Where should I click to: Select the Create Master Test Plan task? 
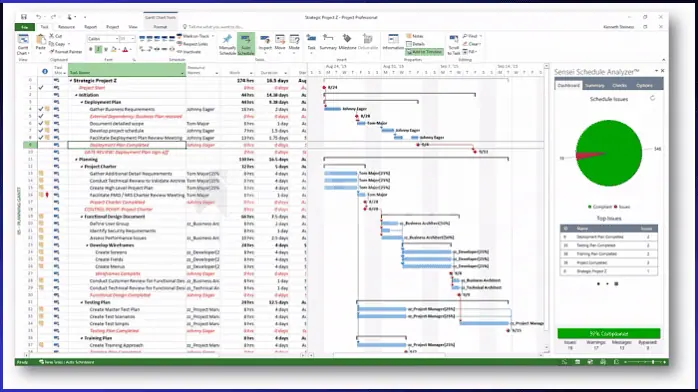click(x=114, y=309)
